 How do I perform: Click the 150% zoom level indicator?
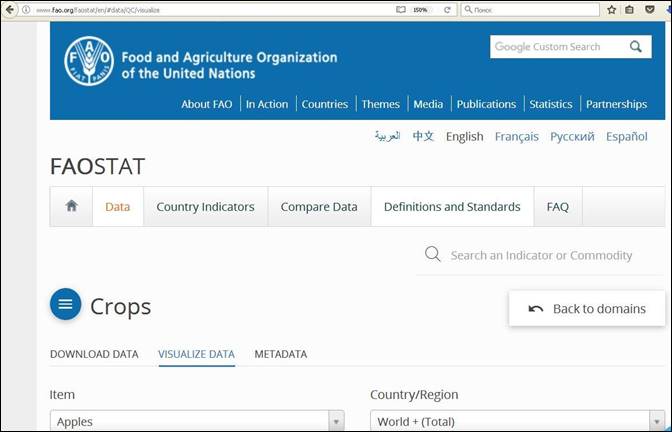pyautogui.click(x=420, y=9)
